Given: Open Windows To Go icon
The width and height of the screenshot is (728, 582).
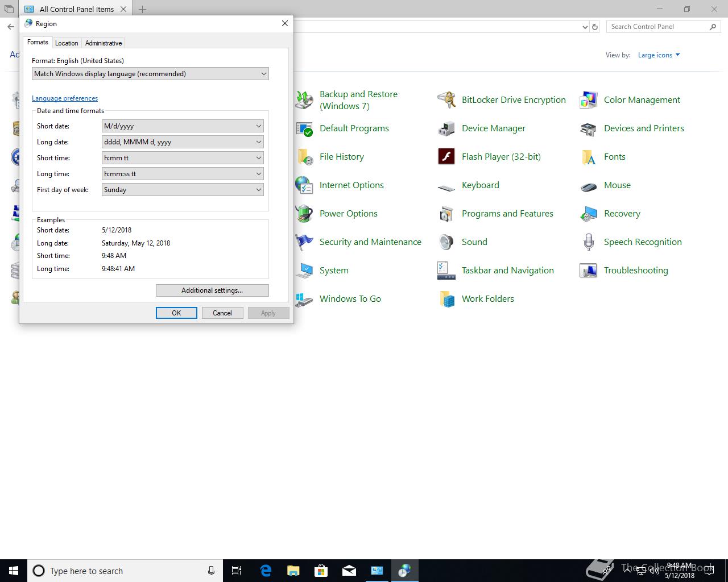Looking at the screenshot, I should [304, 299].
